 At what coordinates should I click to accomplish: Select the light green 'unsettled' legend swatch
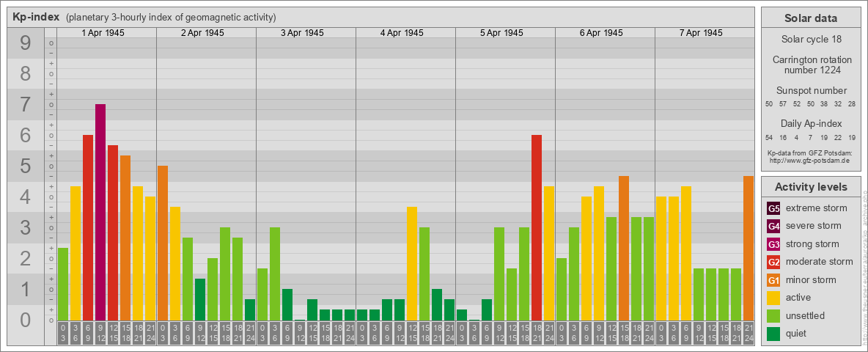[773, 315]
